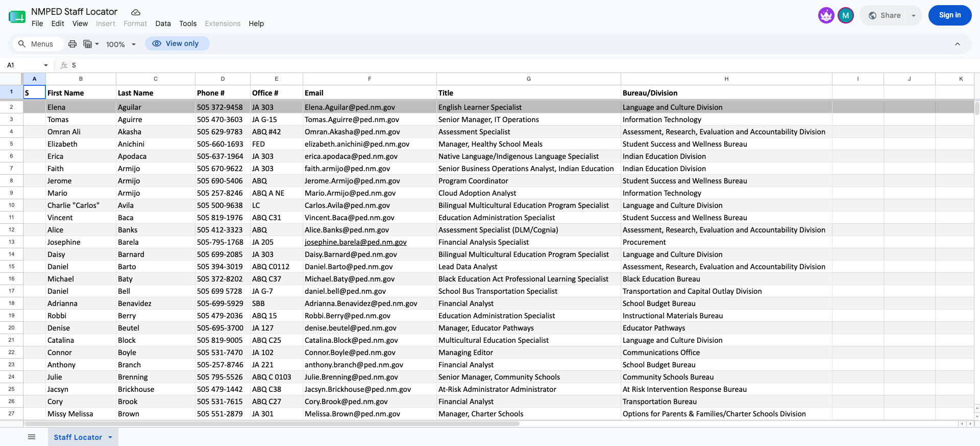Screen dimensions: 980x446
Task: Click cell 'Brickhouse'
Action: point(155,389)
